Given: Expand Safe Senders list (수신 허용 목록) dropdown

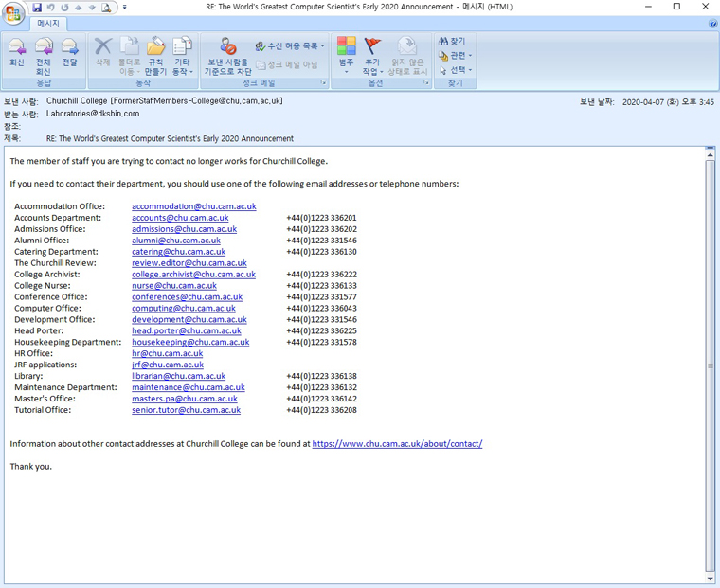Looking at the screenshot, I should click(x=291, y=45).
